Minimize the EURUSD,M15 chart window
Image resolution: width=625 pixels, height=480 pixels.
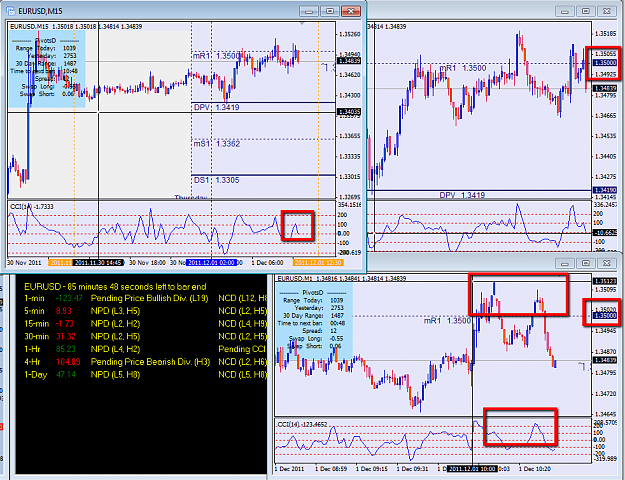click(x=309, y=11)
